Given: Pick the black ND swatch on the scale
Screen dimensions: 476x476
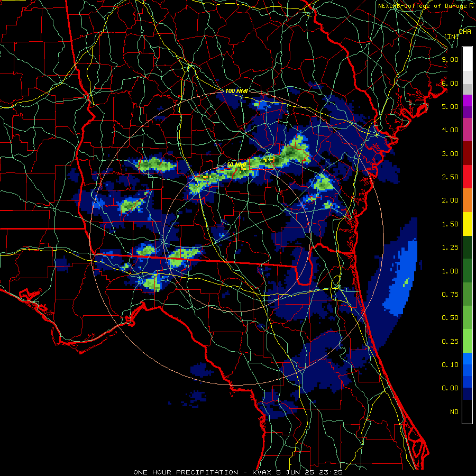Looking at the screenshot, I should (467, 411).
